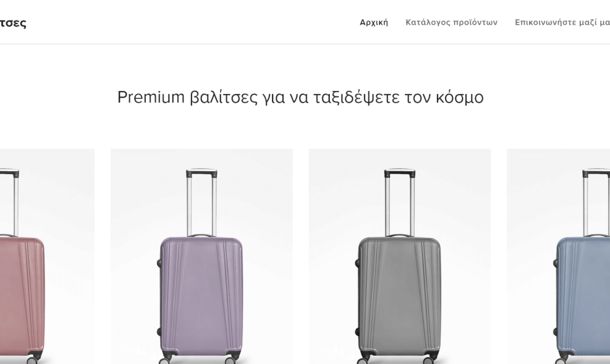Image resolution: width=610 pixels, height=364 pixels.
Task: Click the word Premium in the heading
Action: 151,97
